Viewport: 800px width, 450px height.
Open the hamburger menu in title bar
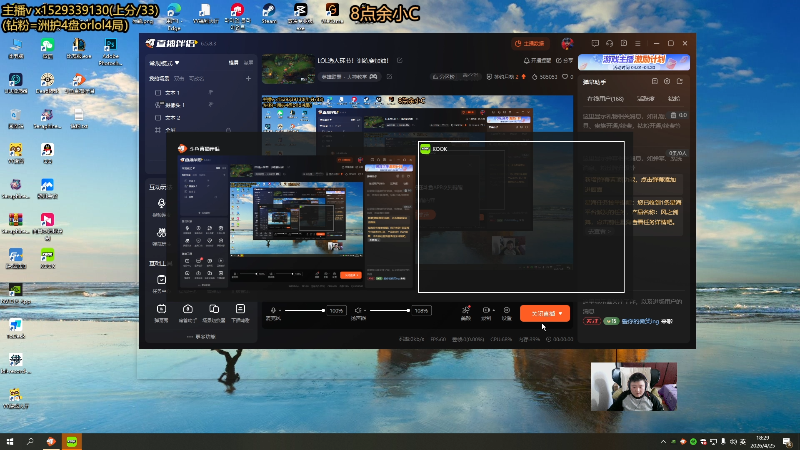point(638,43)
